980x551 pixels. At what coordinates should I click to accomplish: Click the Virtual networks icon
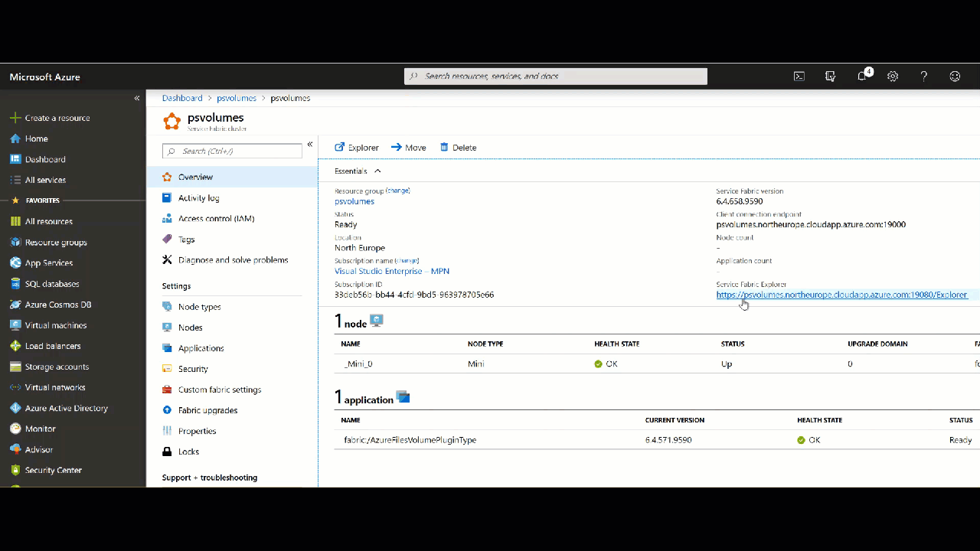point(15,387)
